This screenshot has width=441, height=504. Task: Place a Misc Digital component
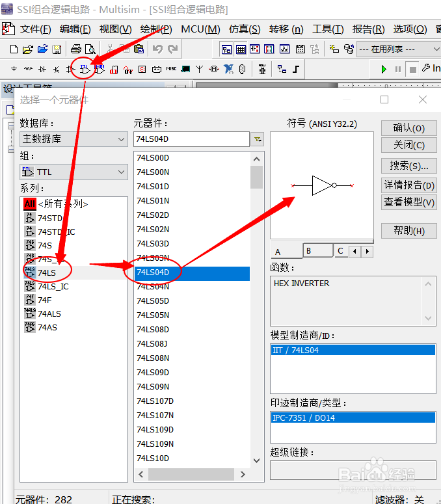114,70
